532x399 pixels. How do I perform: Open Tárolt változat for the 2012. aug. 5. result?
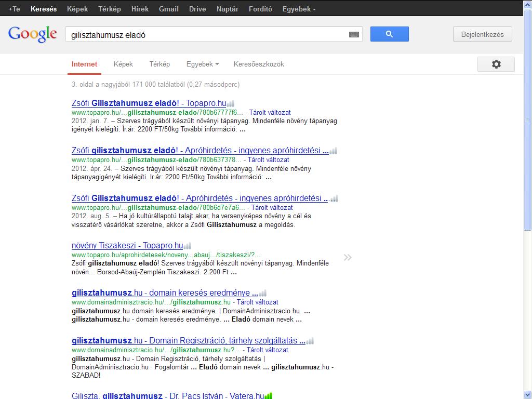click(x=272, y=208)
